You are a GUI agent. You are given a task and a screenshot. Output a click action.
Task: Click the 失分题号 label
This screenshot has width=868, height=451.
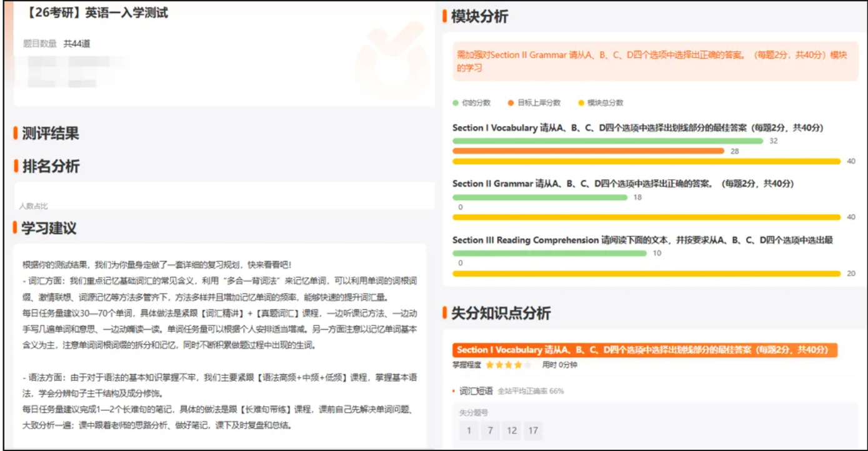[474, 412]
